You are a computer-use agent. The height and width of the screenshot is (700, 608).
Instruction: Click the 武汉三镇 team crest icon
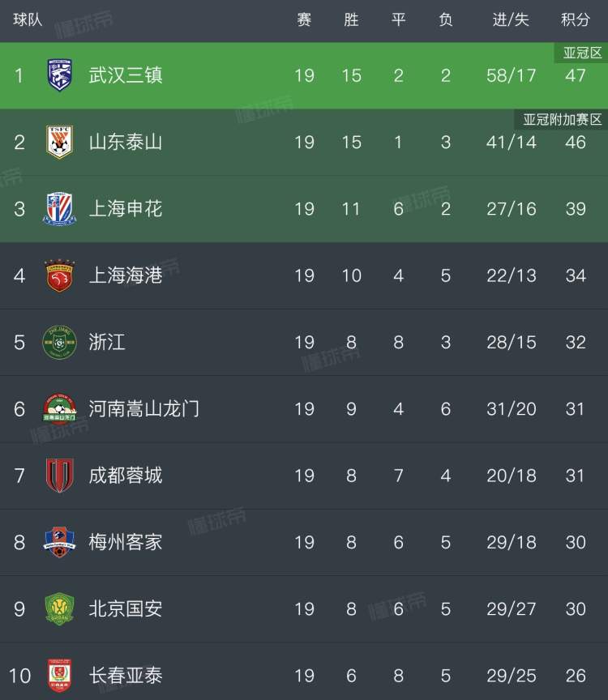[60, 75]
